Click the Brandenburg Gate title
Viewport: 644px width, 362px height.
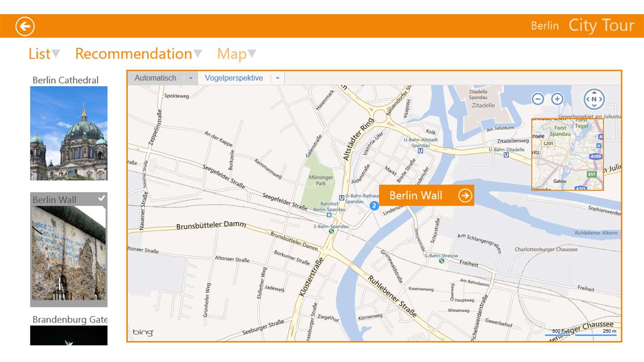click(70, 320)
